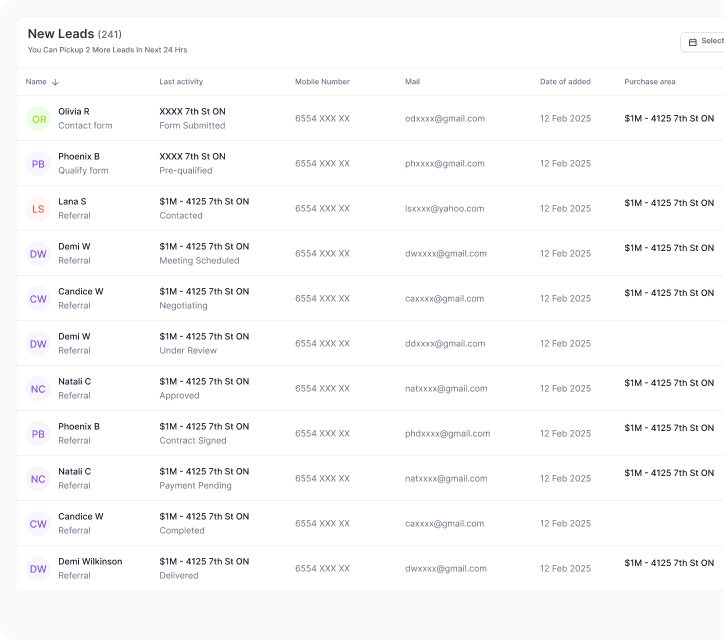Image resolution: width=724 pixels, height=640 pixels.
Task: Click the pickup 2 more leads notice
Action: click(x=107, y=50)
